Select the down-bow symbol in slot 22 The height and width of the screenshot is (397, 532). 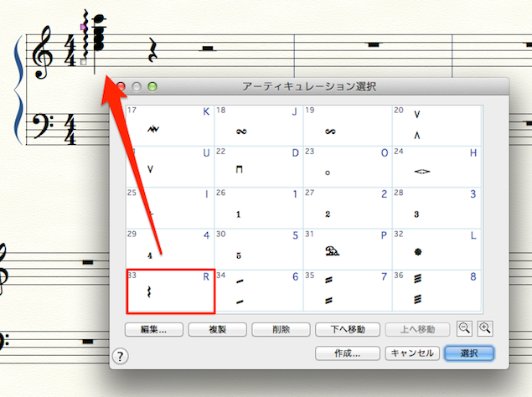[259, 167]
